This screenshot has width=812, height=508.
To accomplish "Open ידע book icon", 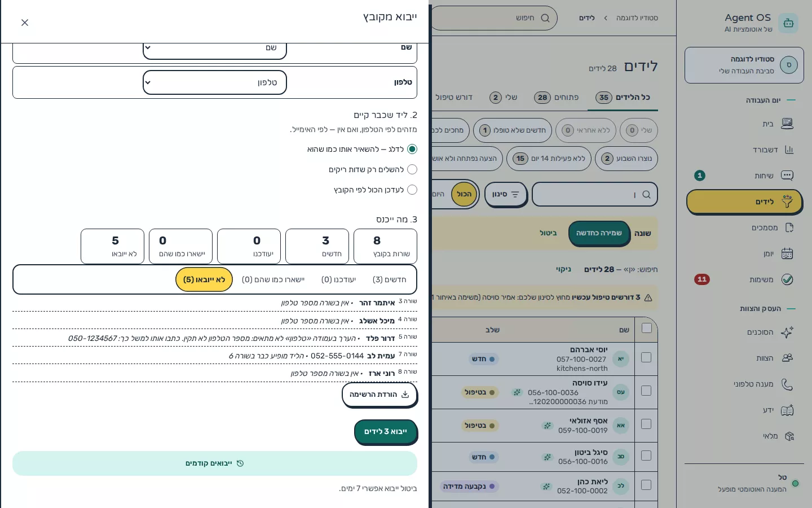I will click(x=787, y=410).
